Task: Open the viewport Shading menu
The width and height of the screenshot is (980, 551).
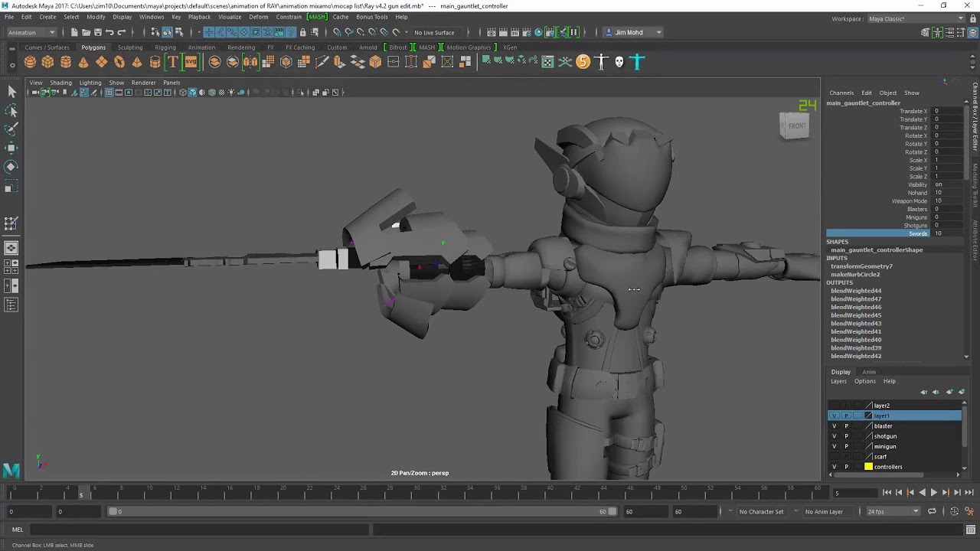Action: (60, 83)
